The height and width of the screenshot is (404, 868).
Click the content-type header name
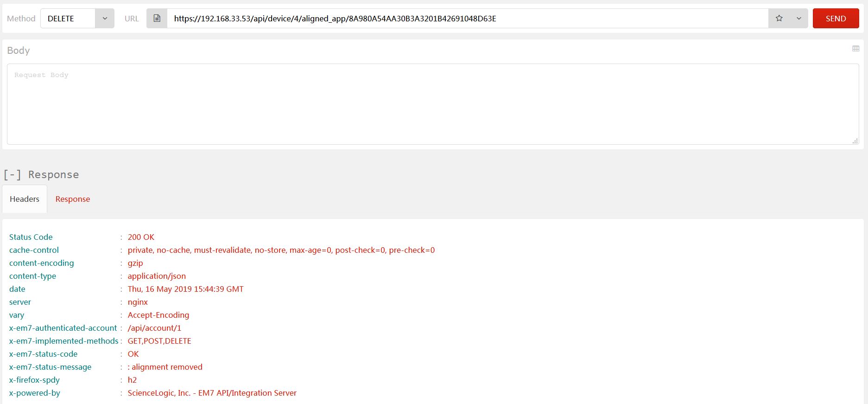point(32,276)
